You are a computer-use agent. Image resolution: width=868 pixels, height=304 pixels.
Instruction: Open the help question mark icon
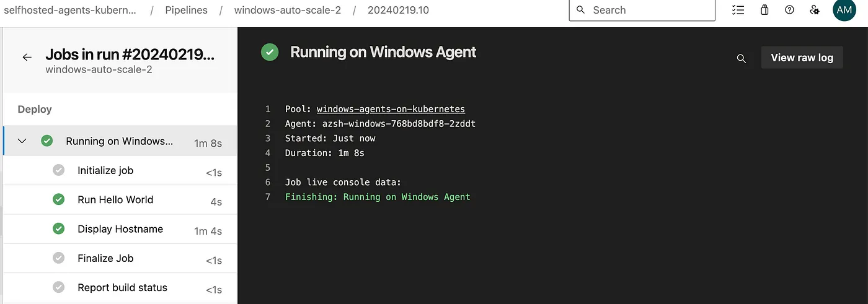789,10
